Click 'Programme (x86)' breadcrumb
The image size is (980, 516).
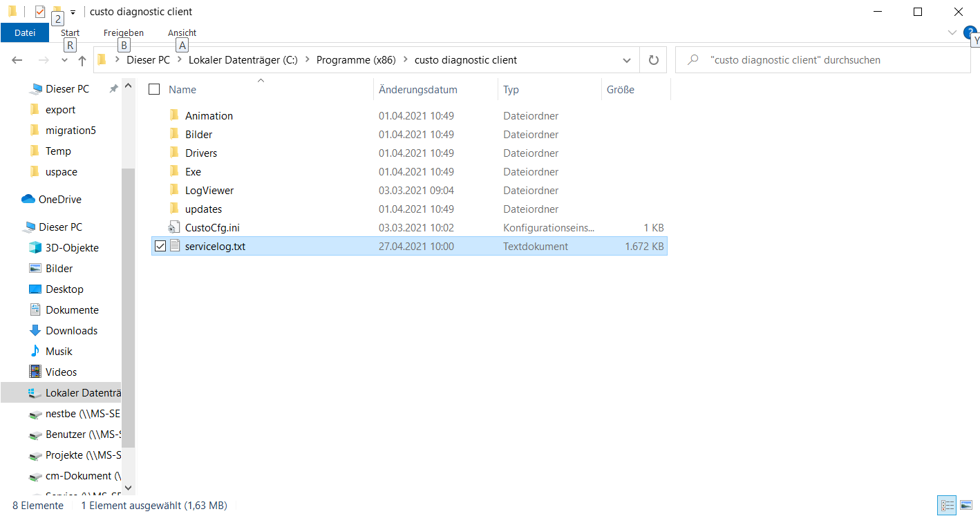click(356, 60)
